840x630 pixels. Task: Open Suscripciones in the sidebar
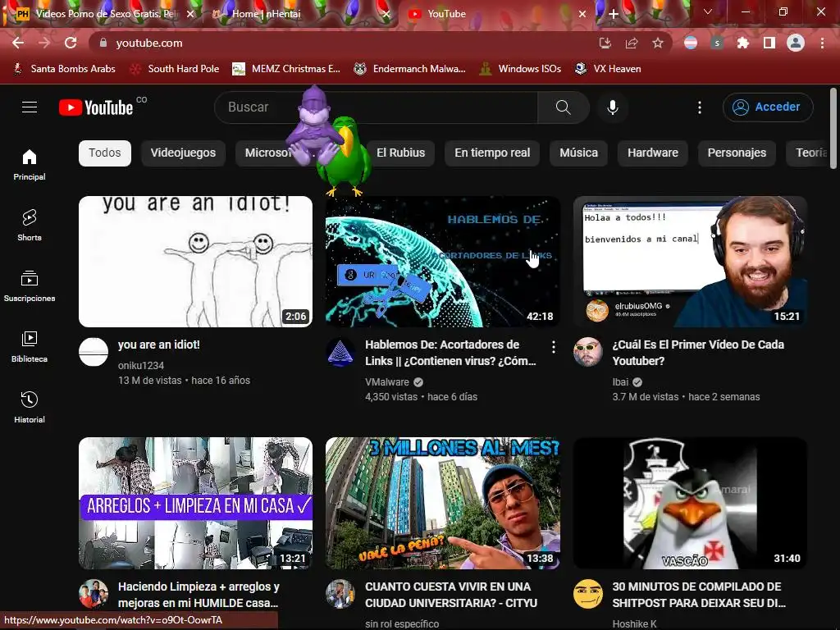30,286
